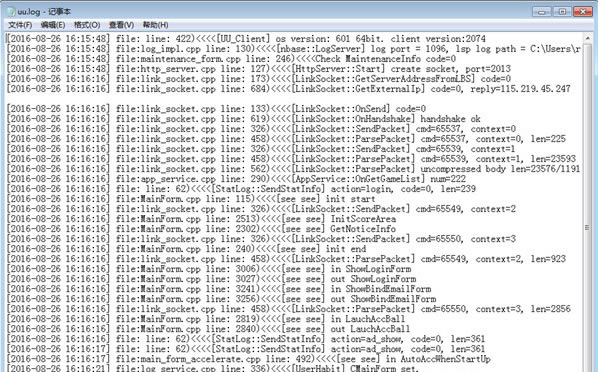Close the uu.log Notepad window
This screenshot has height=372, width=598.
coord(583,11)
